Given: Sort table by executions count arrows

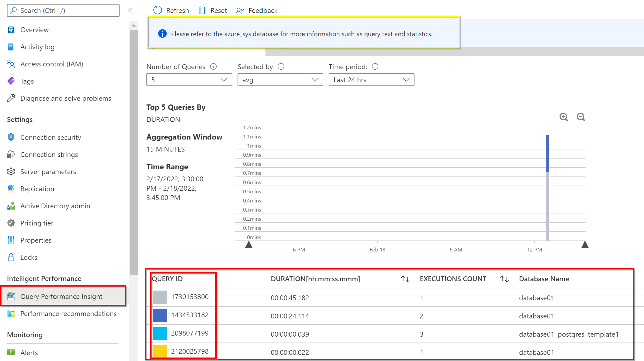Looking at the screenshot, I should [504, 279].
